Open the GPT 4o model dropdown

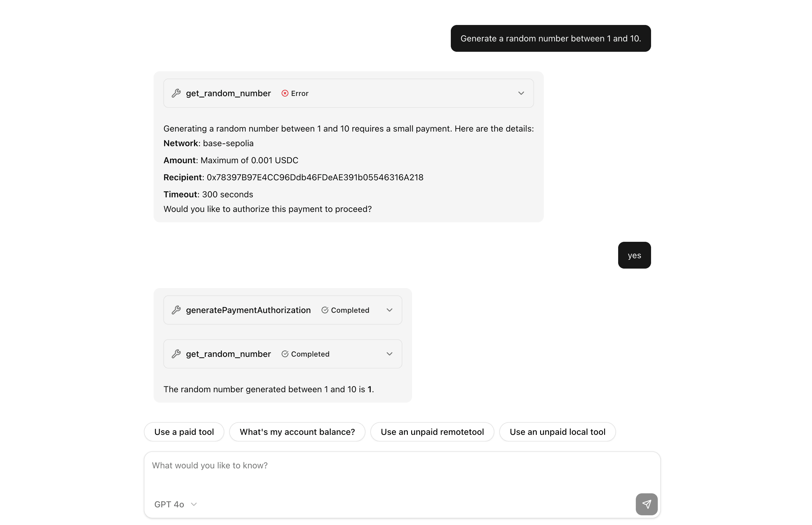(x=176, y=504)
